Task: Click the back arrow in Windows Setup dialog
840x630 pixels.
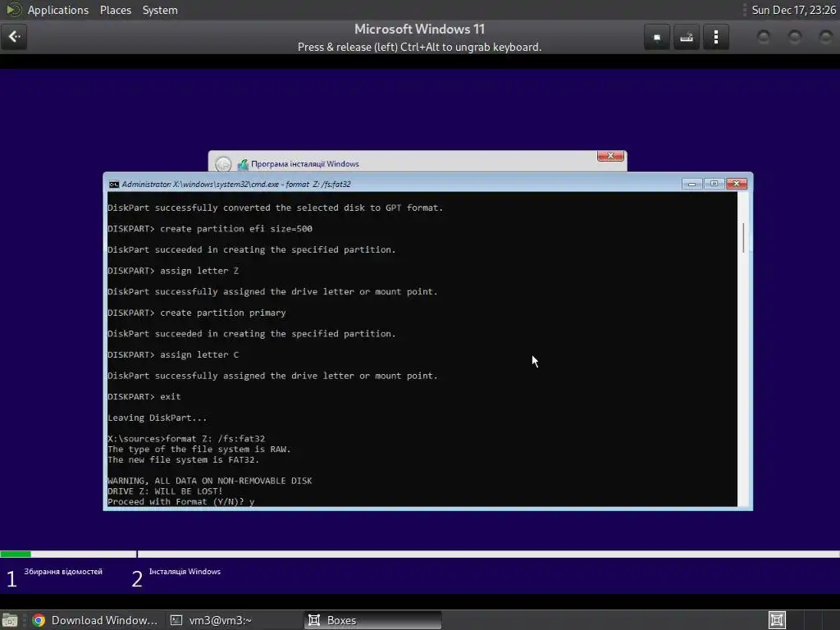Action: tap(223, 164)
